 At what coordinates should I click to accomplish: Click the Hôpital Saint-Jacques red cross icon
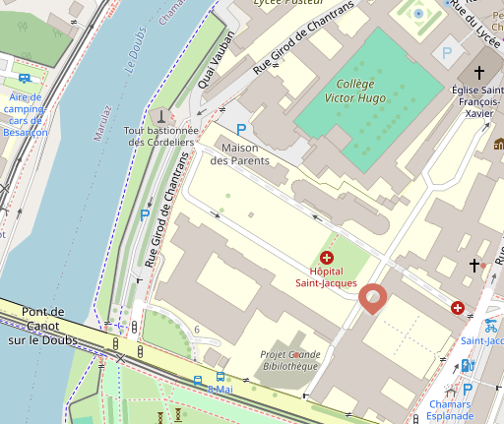327,258
